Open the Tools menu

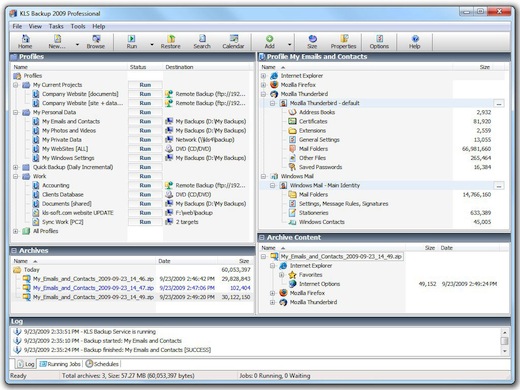coord(78,26)
